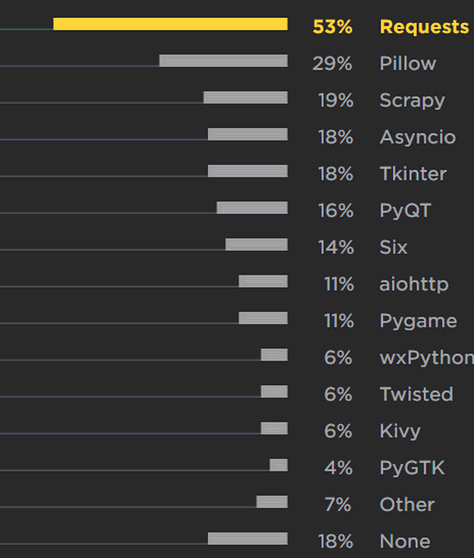Click the 53% value
This screenshot has height=558, width=474.
[x=332, y=27]
